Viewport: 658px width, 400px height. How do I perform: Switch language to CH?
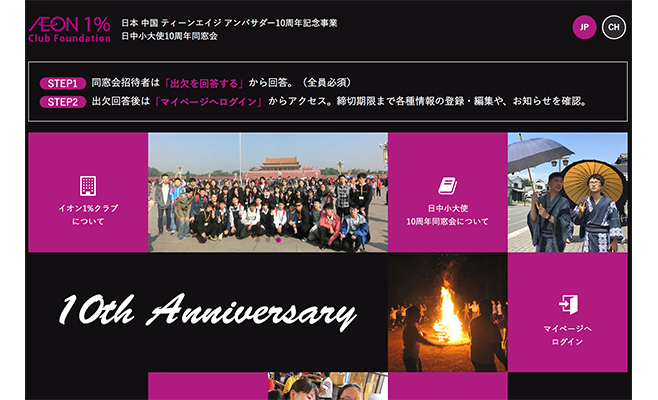tap(614, 27)
